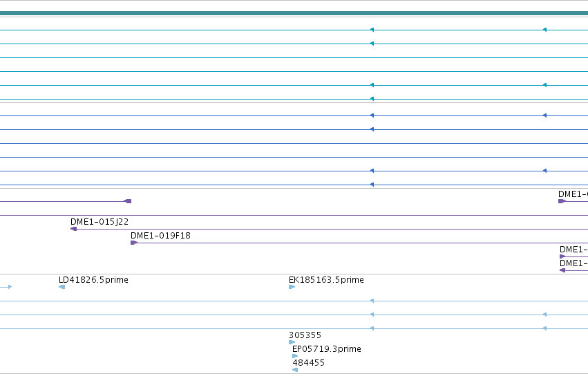Click the arrow glyph beneath the 484455 label
This screenshot has width=588, height=374.
point(295,370)
